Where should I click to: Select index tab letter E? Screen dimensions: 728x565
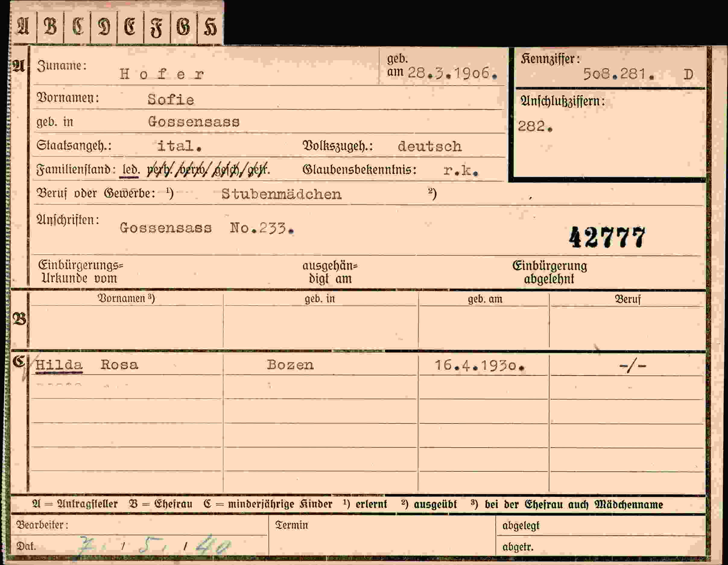[x=130, y=27]
